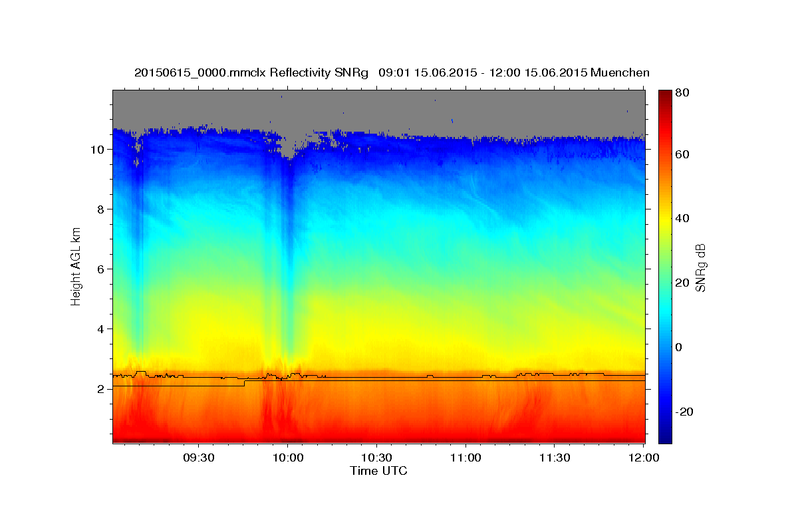The width and height of the screenshot is (798, 532).
Task: Click the colorbar value -20
Action: [686, 412]
